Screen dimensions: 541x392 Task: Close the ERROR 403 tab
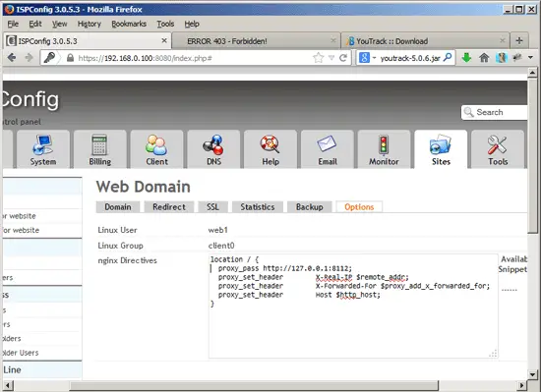coord(332,40)
